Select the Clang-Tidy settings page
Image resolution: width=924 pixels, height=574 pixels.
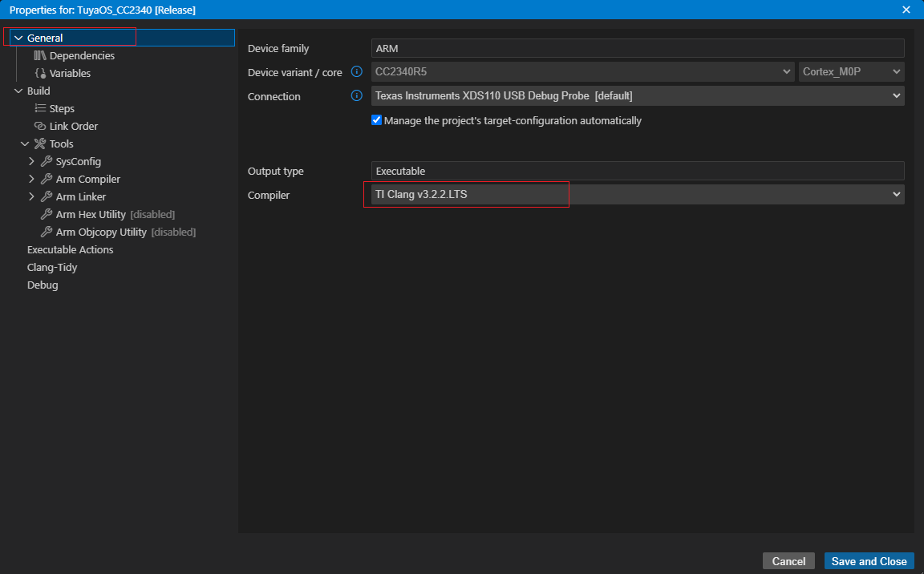(52, 267)
